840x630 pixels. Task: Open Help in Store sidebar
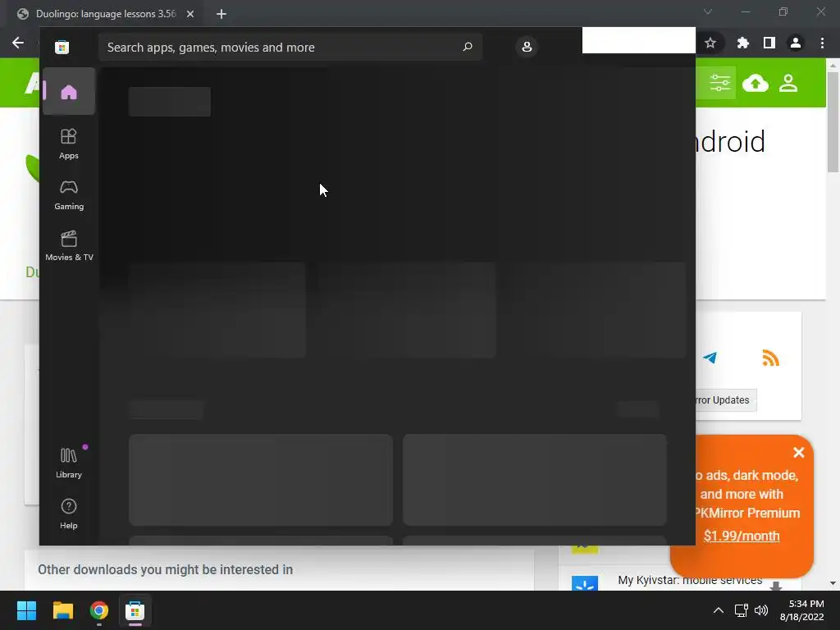69,514
